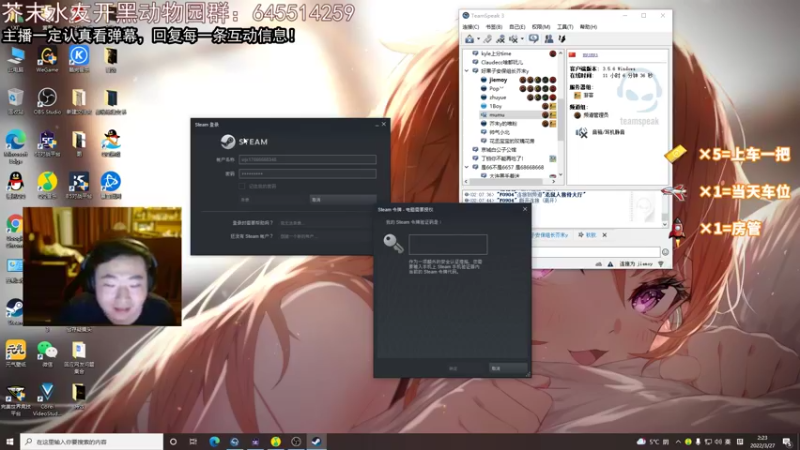800x450 pixels.
Task: Open first TeamSpeak menu 连接(C)
Action: 470,27
